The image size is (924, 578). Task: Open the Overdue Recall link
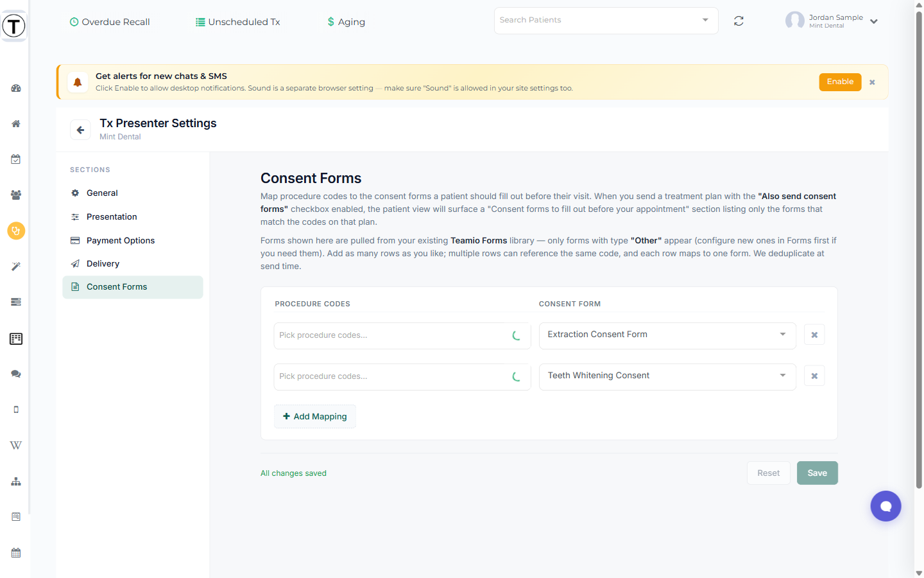click(110, 22)
